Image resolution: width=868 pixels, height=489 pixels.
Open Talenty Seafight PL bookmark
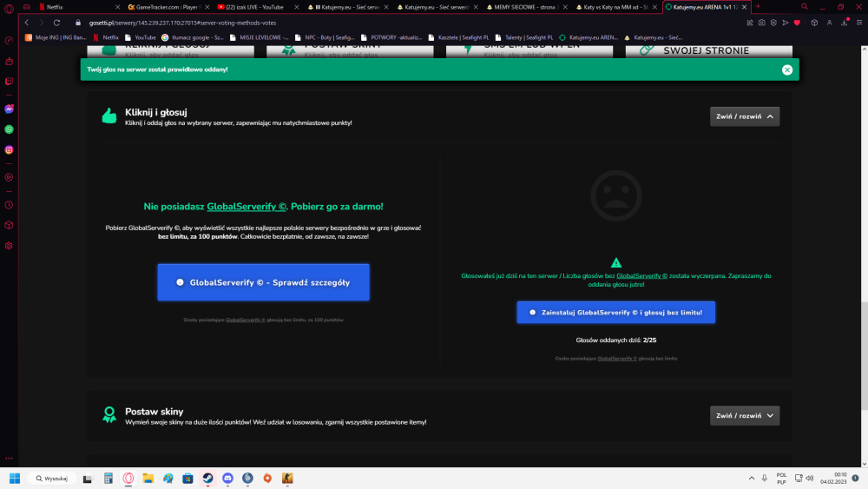523,37
